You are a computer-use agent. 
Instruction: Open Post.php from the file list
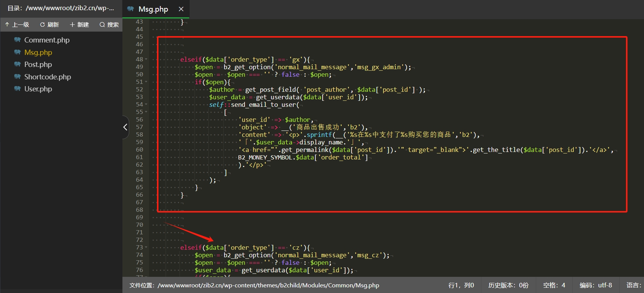click(x=38, y=64)
